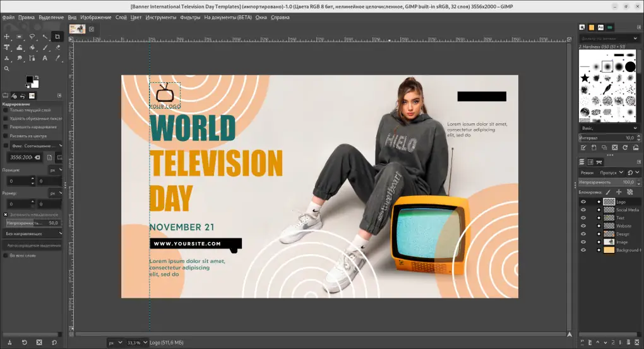Open 'Basic,' brush tags dropdown
Viewport: 644px width, 349px height.
[609, 128]
